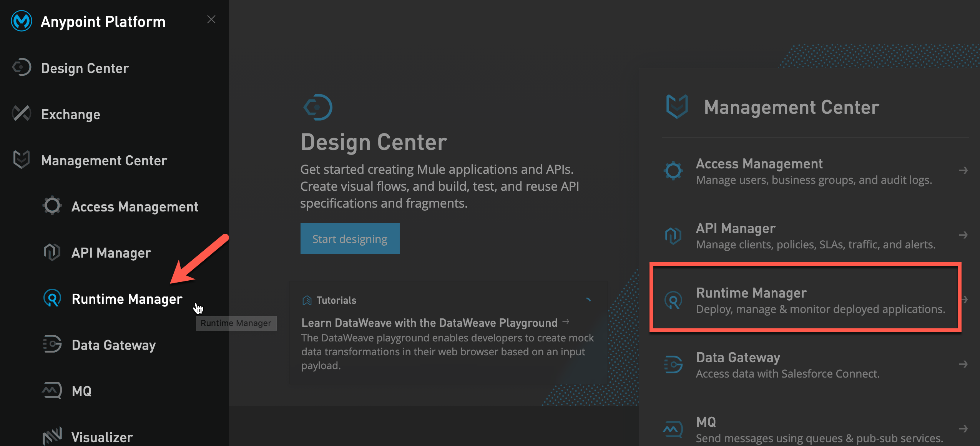The width and height of the screenshot is (980, 446).
Task: Click the Design Center icon in sidebar
Action: pyautogui.click(x=22, y=67)
